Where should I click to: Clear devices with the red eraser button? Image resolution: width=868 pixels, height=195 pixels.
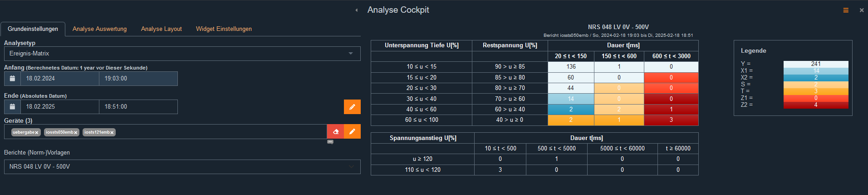(335, 132)
